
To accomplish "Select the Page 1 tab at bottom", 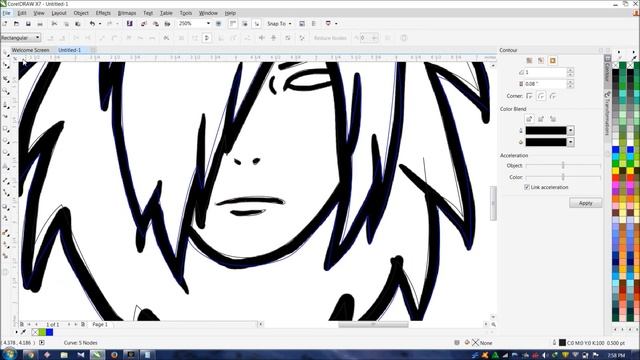I will [x=100, y=324].
